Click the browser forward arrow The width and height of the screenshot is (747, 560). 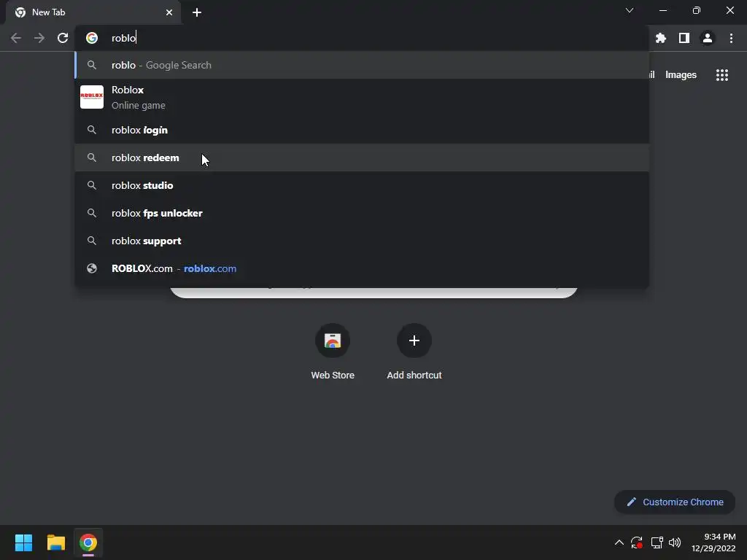(x=39, y=38)
